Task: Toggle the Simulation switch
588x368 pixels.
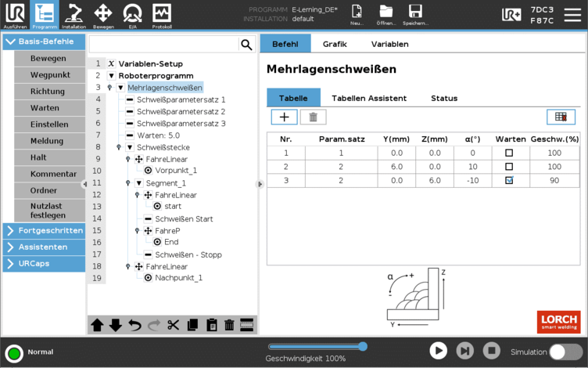Action: pos(566,352)
